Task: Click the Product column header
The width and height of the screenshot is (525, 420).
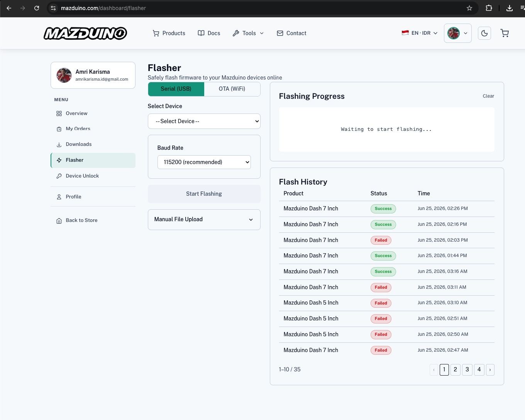Action: [x=293, y=193]
